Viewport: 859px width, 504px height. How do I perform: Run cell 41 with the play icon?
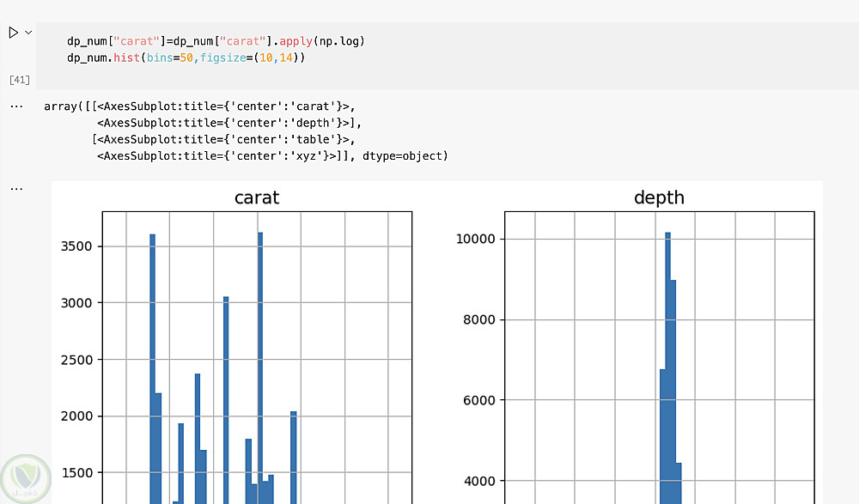[14, 33]
